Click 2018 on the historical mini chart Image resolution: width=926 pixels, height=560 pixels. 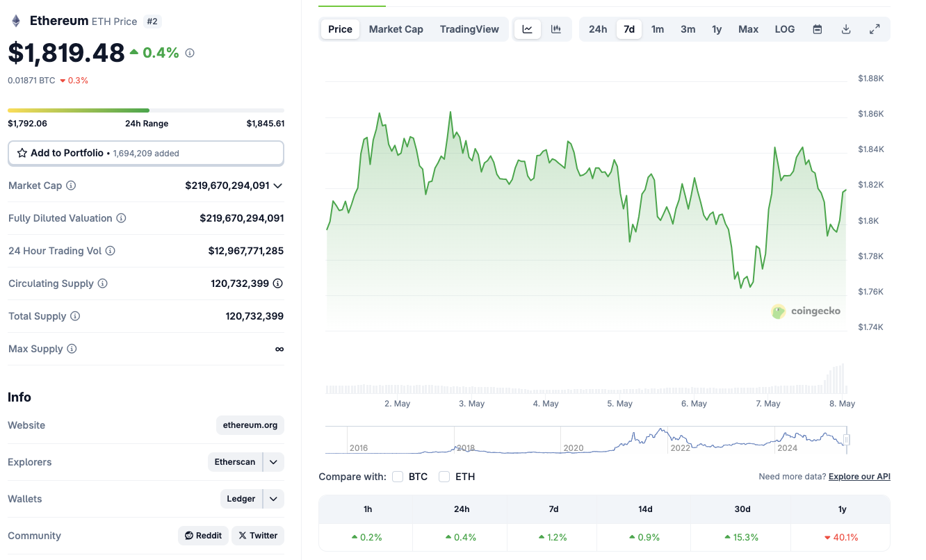coord(465,448)
